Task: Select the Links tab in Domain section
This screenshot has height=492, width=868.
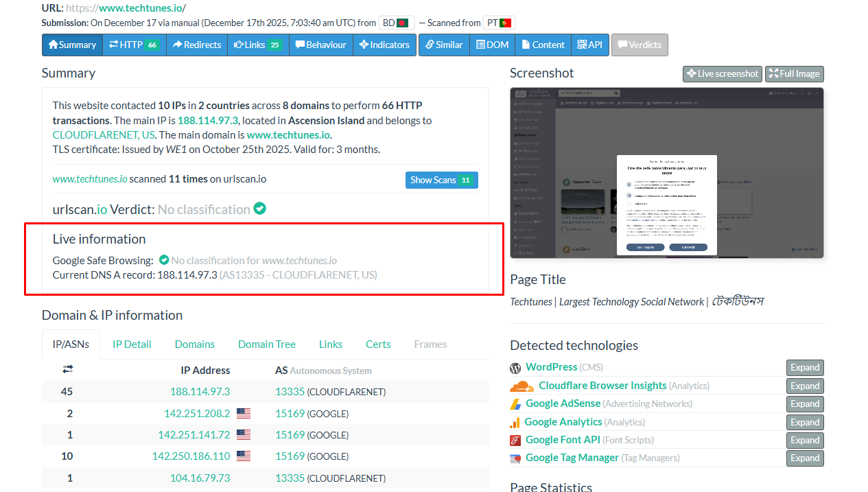Action: [331, 344]
